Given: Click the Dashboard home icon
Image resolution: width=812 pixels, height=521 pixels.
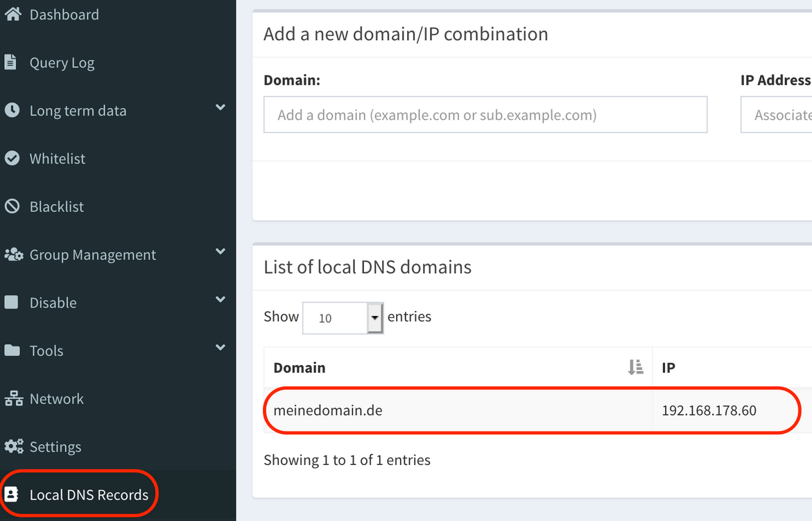Looking at the screenshot, I should [x=14, y=14].
